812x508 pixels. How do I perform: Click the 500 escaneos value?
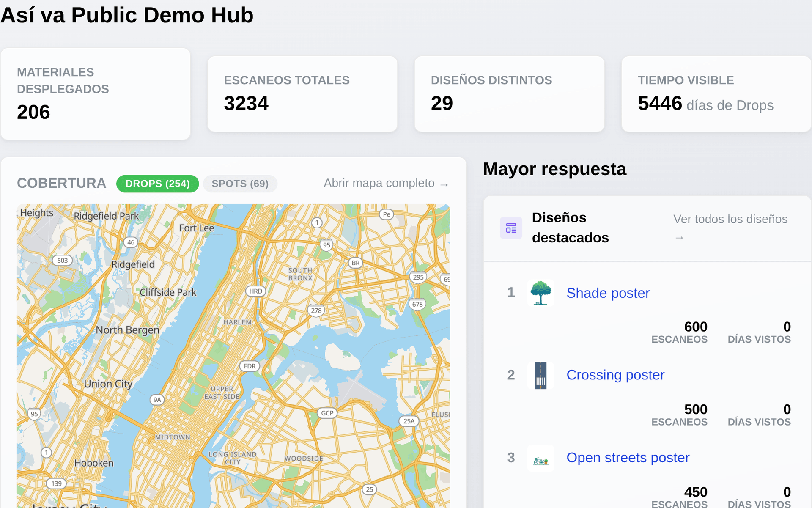pyautogui.click(x=696, y=409)
